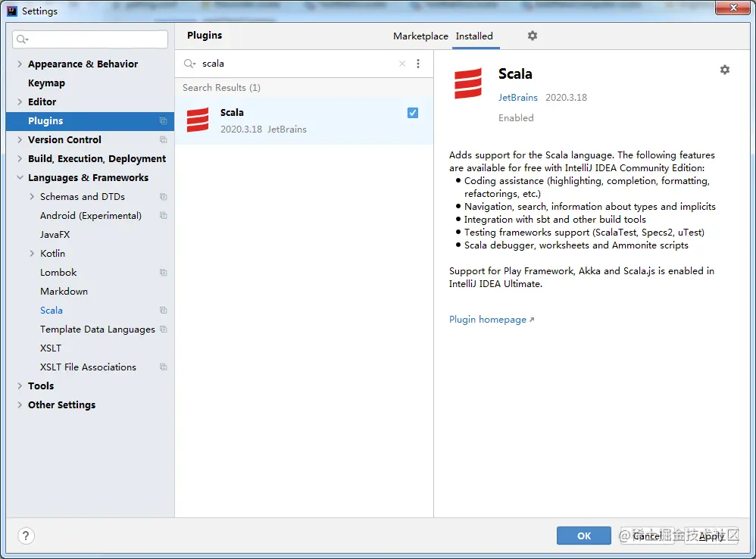Switch to the Marketplace tab

[x=420, y=36]
